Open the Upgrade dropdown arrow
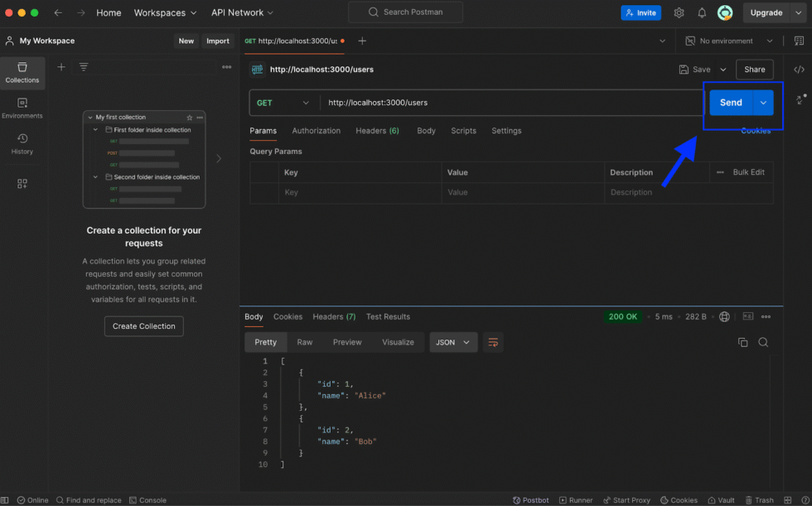This screenshot has width=812, height=506. (799, 12)
